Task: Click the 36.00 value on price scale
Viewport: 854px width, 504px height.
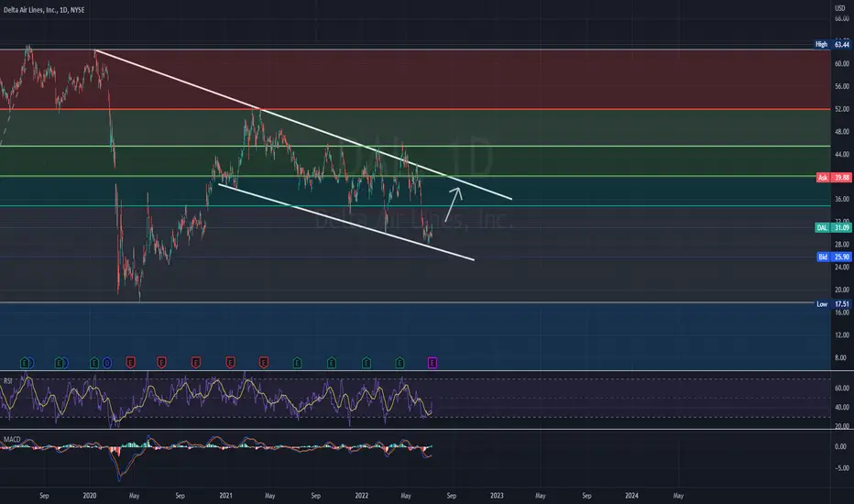Action: pos(842,199)
